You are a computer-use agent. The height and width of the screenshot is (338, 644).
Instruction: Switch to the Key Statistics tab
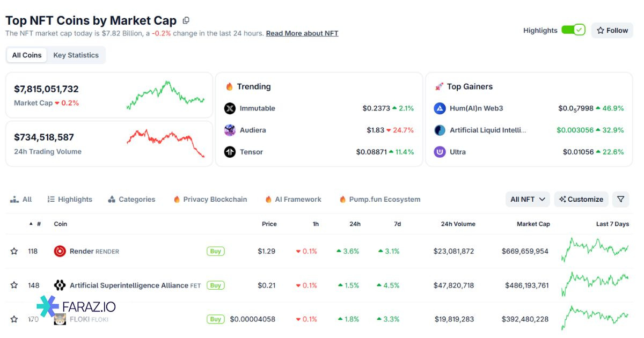(x=76, y=55)
